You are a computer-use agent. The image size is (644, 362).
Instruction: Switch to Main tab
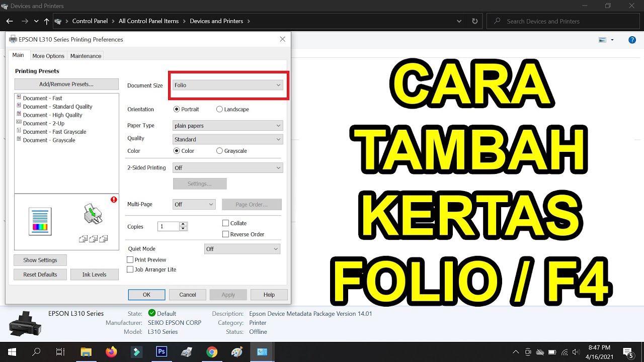(x=18, y=55)
